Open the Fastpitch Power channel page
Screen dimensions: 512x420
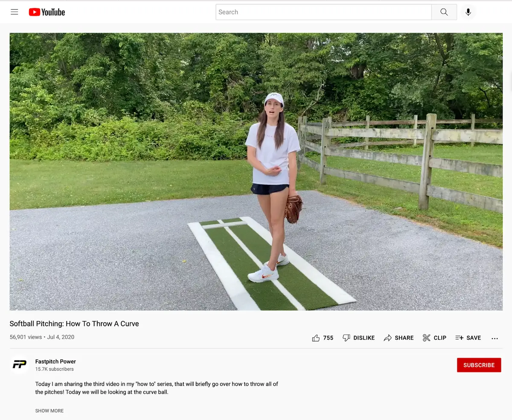pos(55,361)
